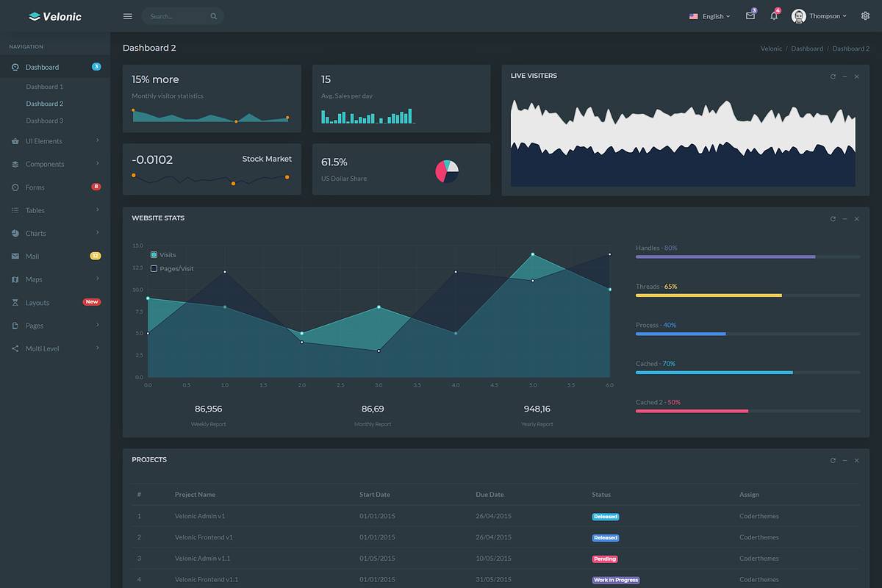882x588 pixels.
Task: Click the Released status badge for Velonic Admin v1
Action: 606,517
